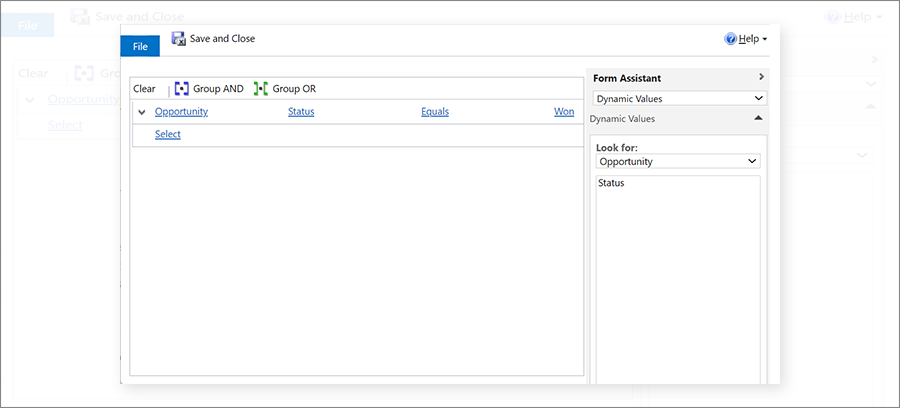Click the blue Help question mark icon
The image size is (900, 408).
[x=731, y=39]
